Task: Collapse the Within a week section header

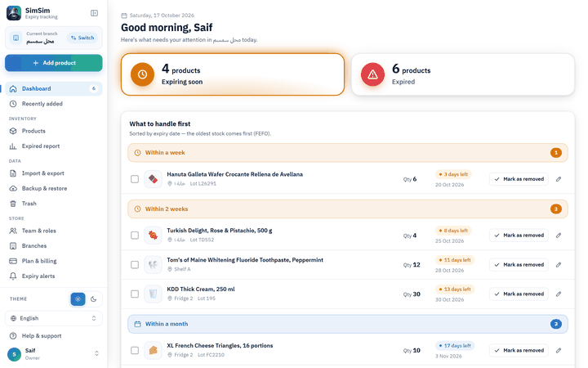Action: (348, 153)
